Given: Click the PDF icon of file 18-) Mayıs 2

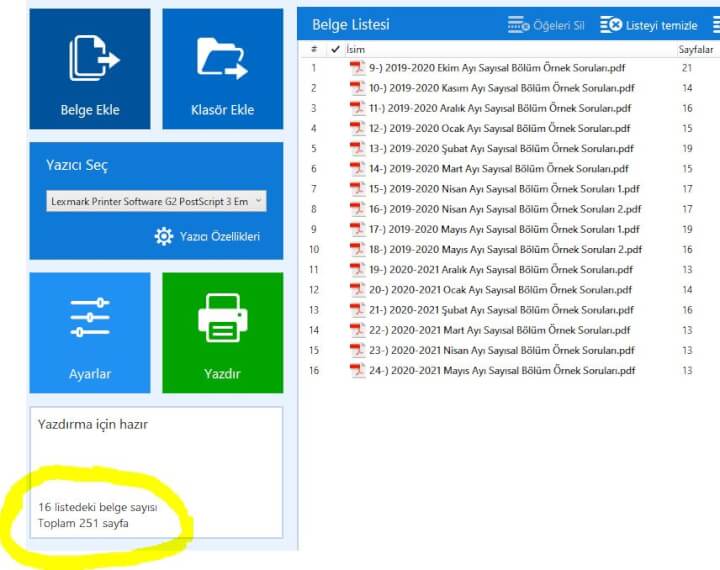Looking at the screenshot, I should [357, 249].
